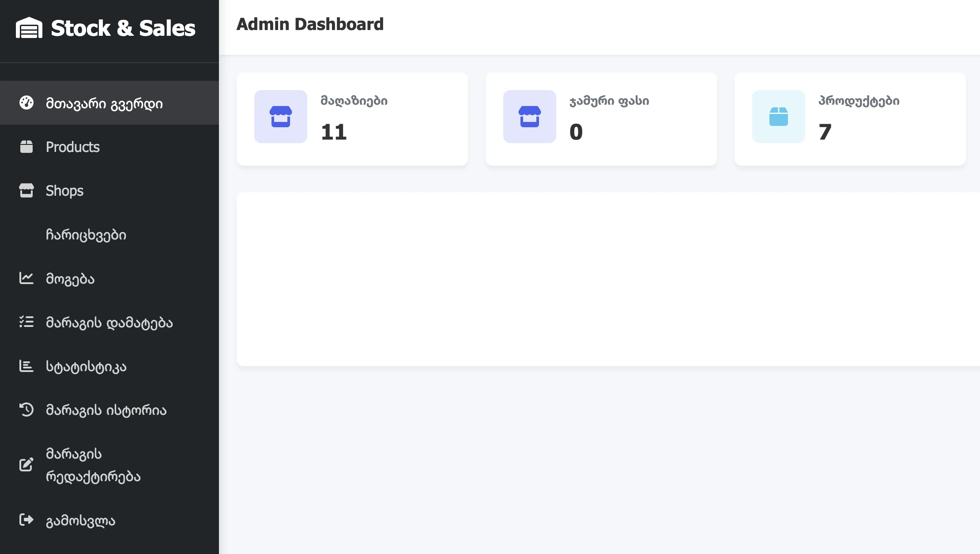The width and height of the screenshot is (980, 554).
Task: Select the dashboard icon next to მთავარი გვერდი
Action: click(x=26, y=102)
